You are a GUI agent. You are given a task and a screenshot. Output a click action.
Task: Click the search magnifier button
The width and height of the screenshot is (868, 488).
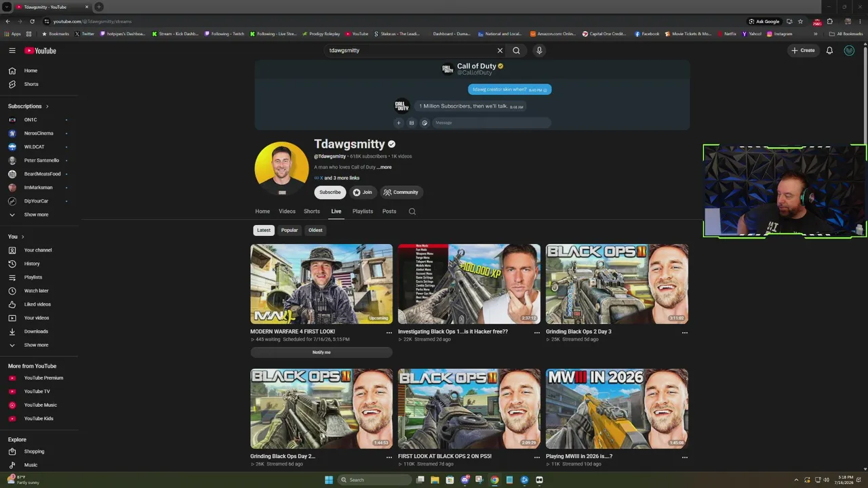point(516,50)
